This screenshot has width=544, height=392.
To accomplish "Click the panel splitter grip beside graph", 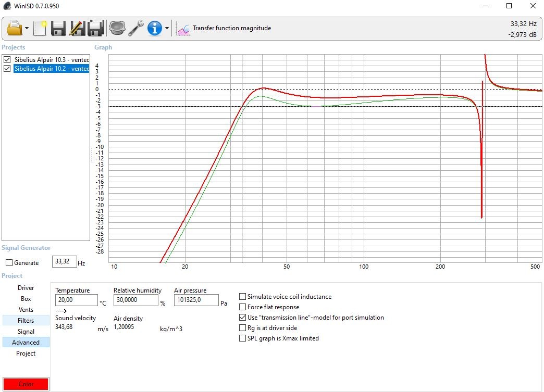I will coord(92,155).
